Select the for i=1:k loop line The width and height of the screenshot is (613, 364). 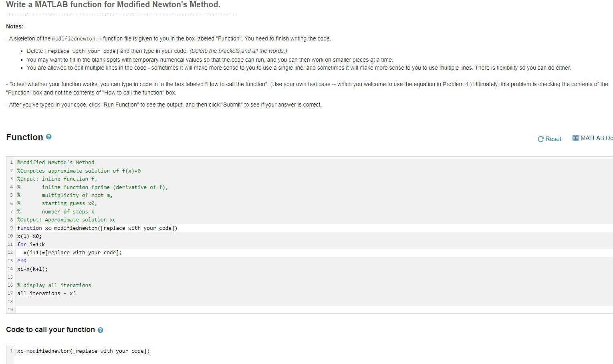[x=31, y=244]
